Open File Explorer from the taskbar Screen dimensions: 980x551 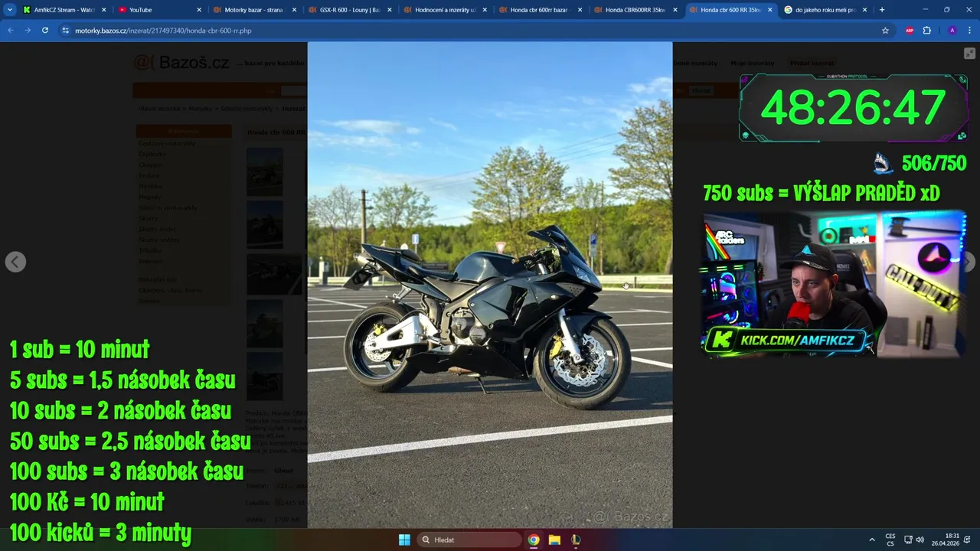coord(554,540)
